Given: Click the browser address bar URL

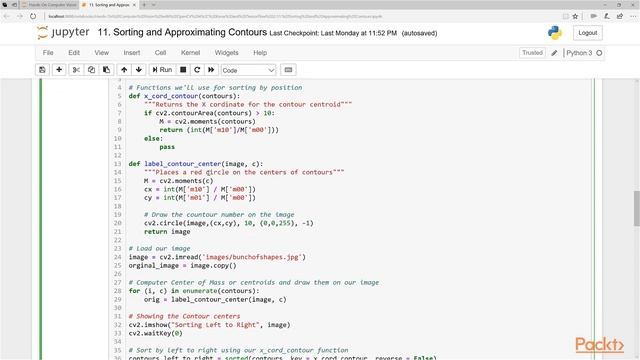Looking at the screenshot, I should point(215,17).
